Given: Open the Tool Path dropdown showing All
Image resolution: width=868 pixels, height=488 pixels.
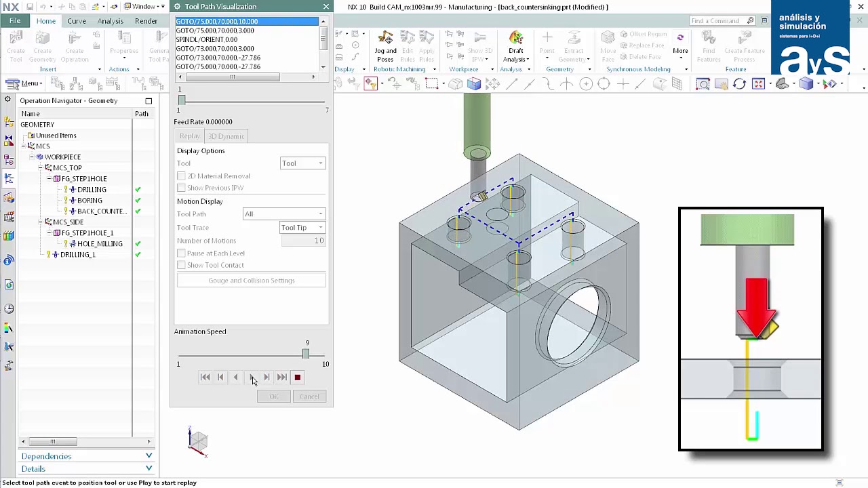Looking at the screenshot, I should tap(284, 214).
